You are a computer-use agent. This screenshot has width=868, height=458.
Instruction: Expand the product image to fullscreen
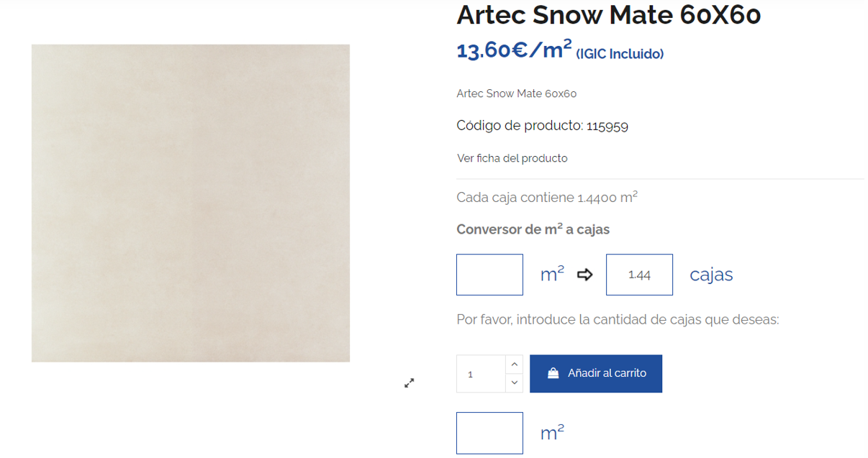click(x=409, y=383)
